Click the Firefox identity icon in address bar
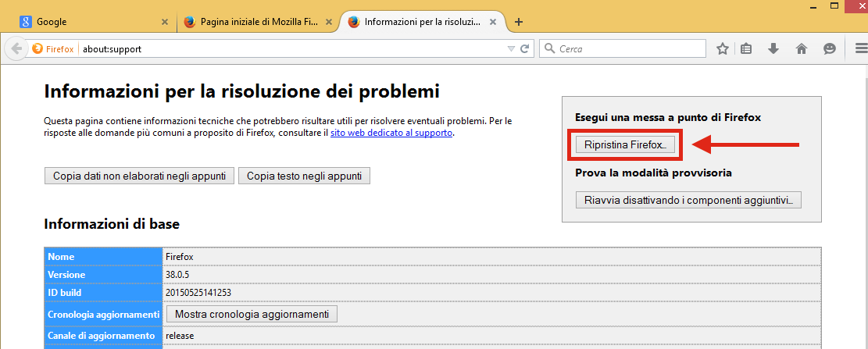The height and width of the screenshot is (349, 868). (37, 48)
